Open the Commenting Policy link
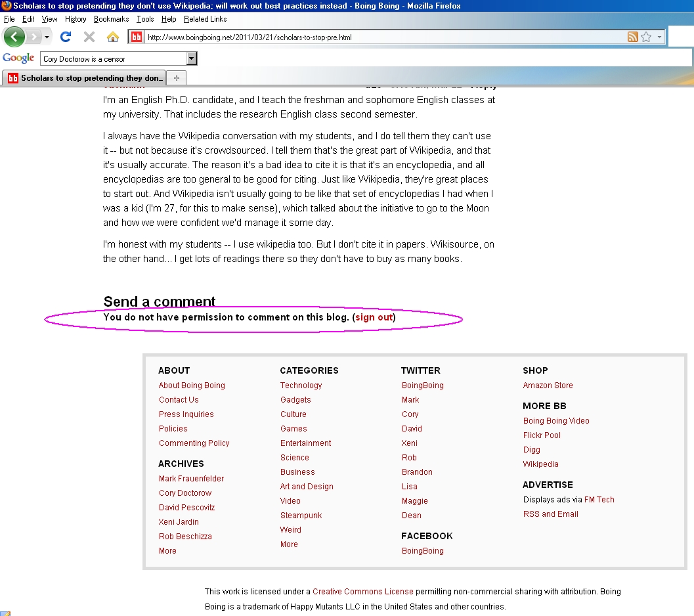This screenshot has width=694, height=616. pos(194,443)
